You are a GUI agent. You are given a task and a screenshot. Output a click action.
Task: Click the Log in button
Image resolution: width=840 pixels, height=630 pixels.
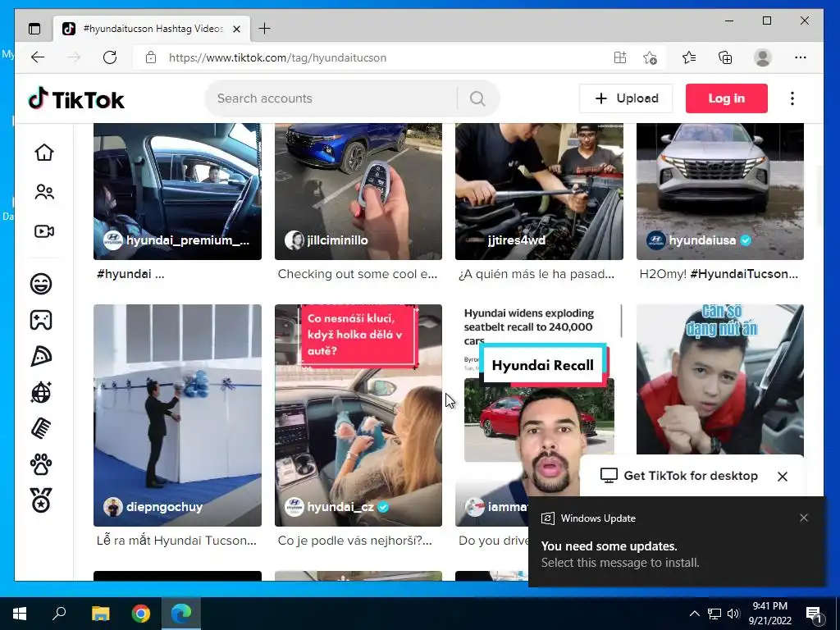pyautogui.click(x=727, y=98)
